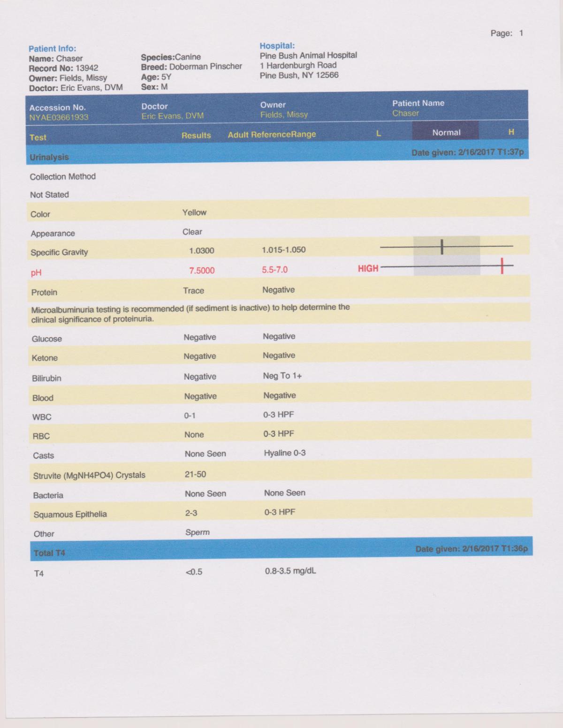Select the "Urinalysis" section heading
This screenshot has width=563, height=728.
point(49,157)
